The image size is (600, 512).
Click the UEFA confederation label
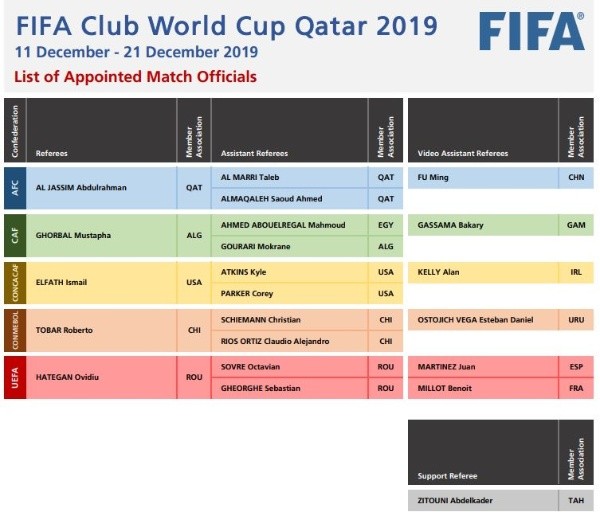point(14,378)
